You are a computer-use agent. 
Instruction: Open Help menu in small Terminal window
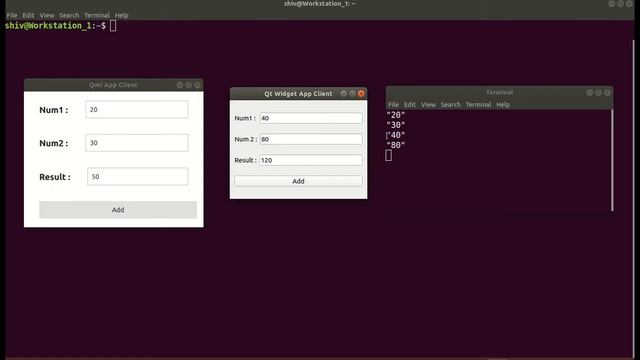(x=503, y=104)
